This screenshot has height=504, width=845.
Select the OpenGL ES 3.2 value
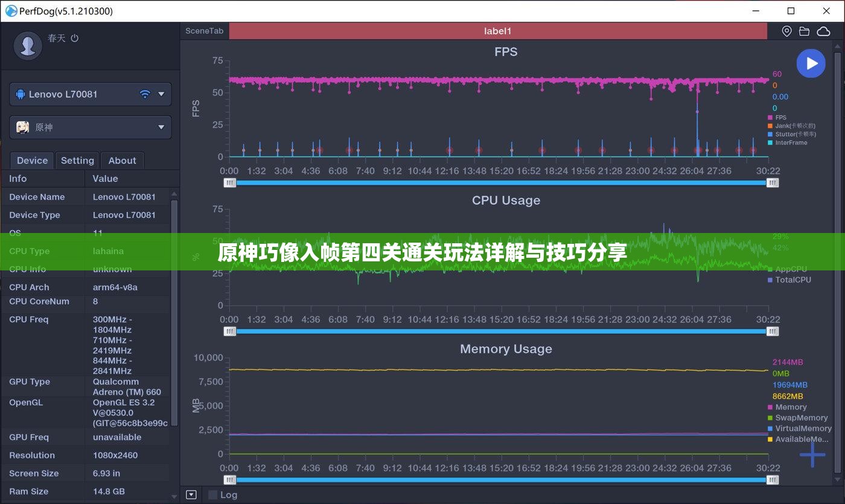pos(130,413)
